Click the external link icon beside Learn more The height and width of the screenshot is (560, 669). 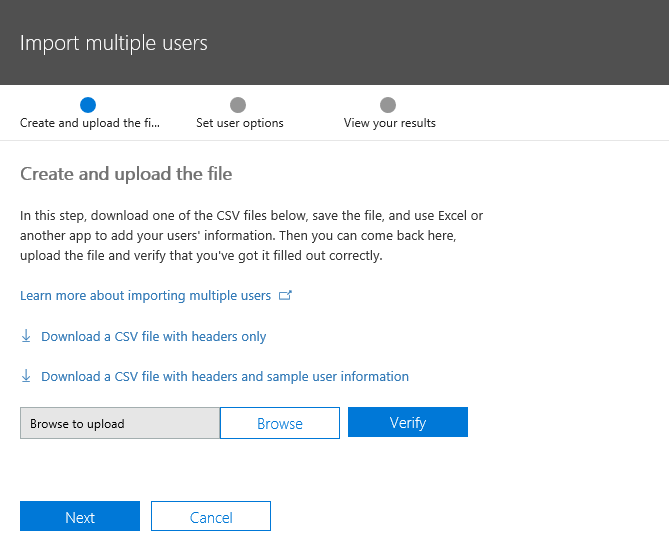285,295
